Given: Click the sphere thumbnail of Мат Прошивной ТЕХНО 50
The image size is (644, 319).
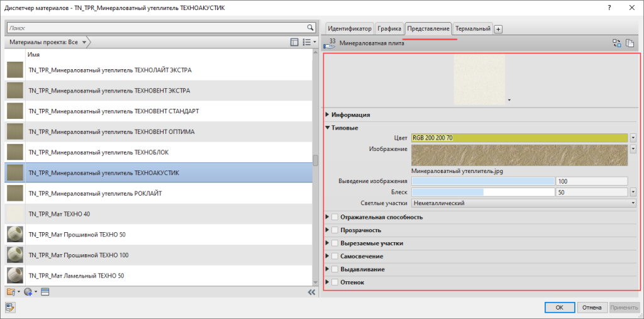Looking at the screenshot, I should pyautogui.click(x=15, y=234).
